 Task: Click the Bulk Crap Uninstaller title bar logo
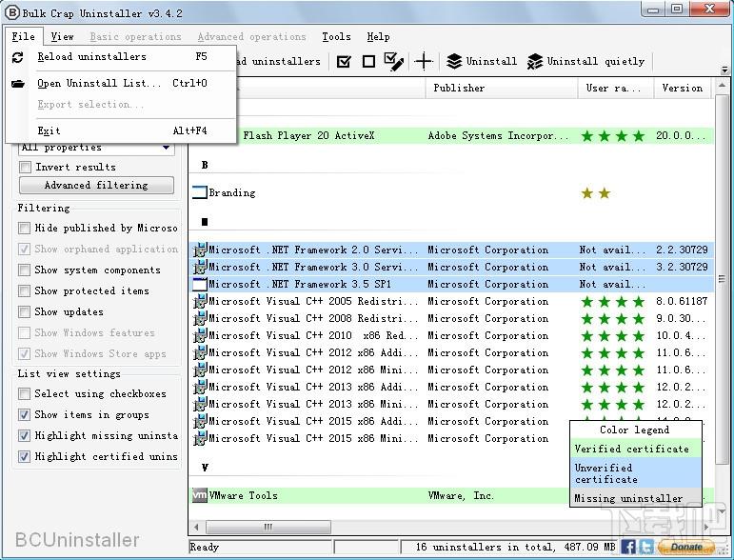click(11, 12)
